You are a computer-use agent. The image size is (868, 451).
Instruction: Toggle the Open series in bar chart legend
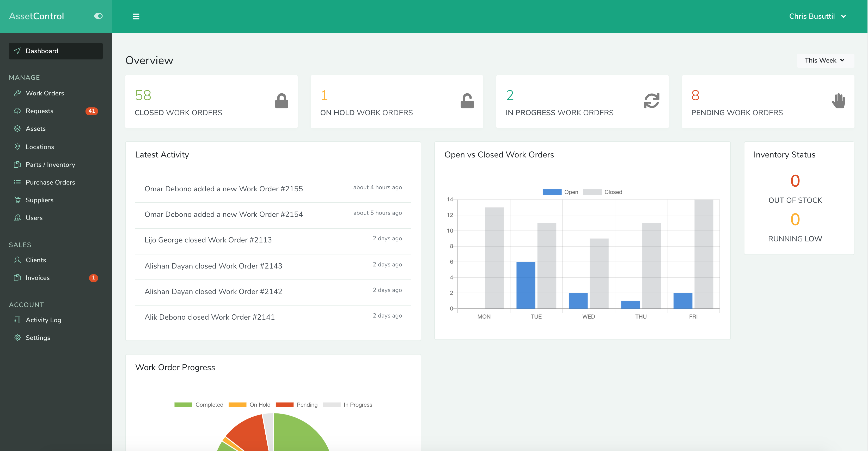[x=560, y=192]
